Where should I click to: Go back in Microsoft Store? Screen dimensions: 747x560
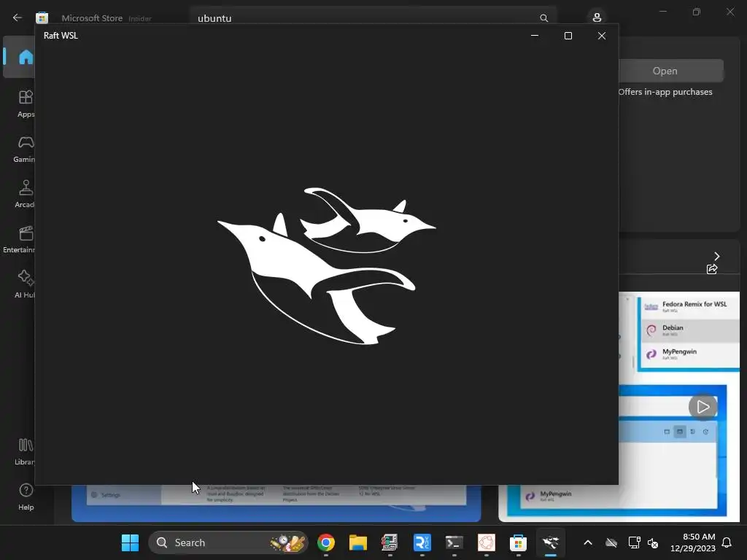pyautogui.click(x=18, y=17)
